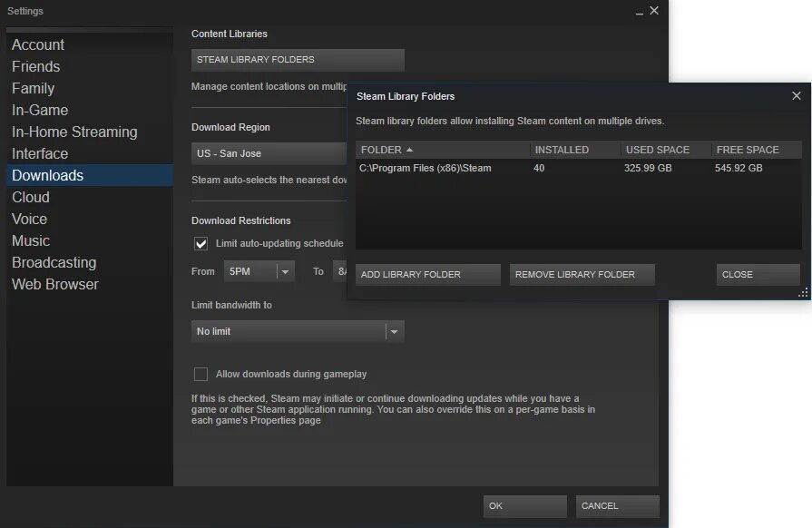Click the dialog resize grip icon
The image size is (812, 528).
pyautogui.click(x=803, y=292)
